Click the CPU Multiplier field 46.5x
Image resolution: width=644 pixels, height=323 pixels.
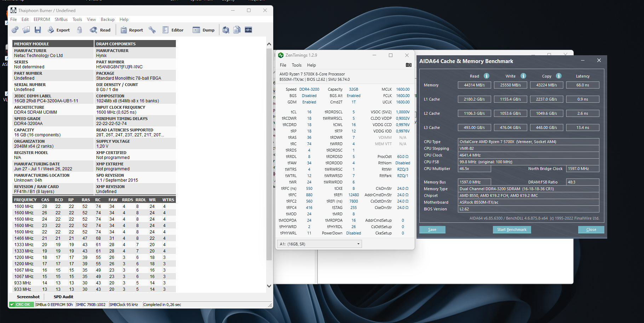click(x=475, y=169)
